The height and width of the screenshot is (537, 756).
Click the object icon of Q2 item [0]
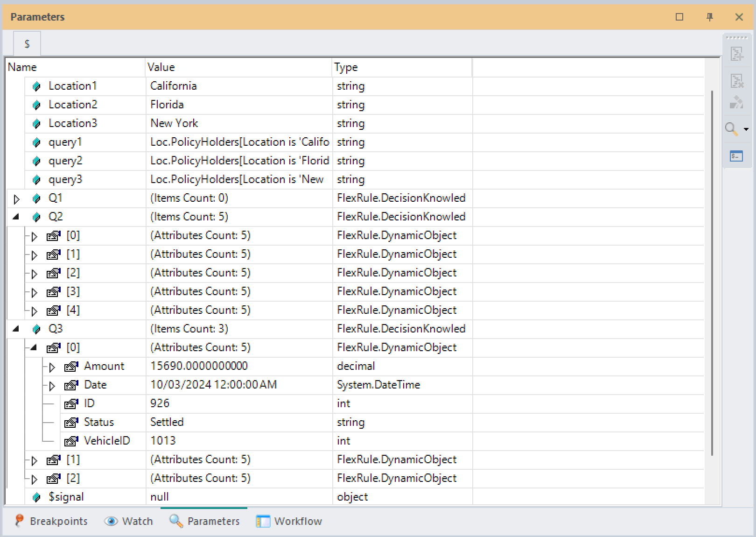pyautogui.click(x=53, y=236)
